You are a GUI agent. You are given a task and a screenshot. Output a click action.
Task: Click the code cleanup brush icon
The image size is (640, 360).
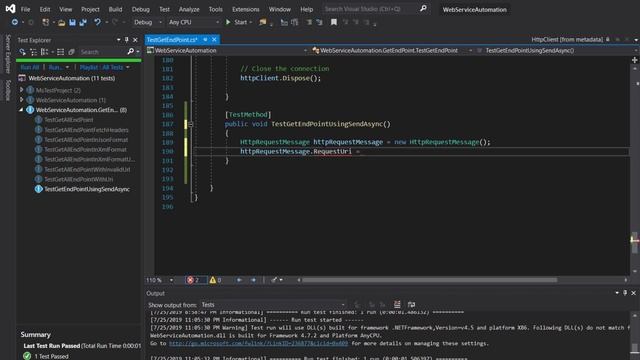point(274,280)
